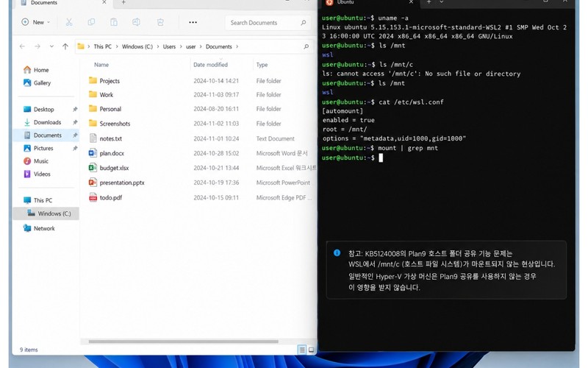The height and width of the screenshot is (368, 588).
Task: Expand chevron after Documents in breadcrumb
Action: pyautogui.click(x=237, y=46)
